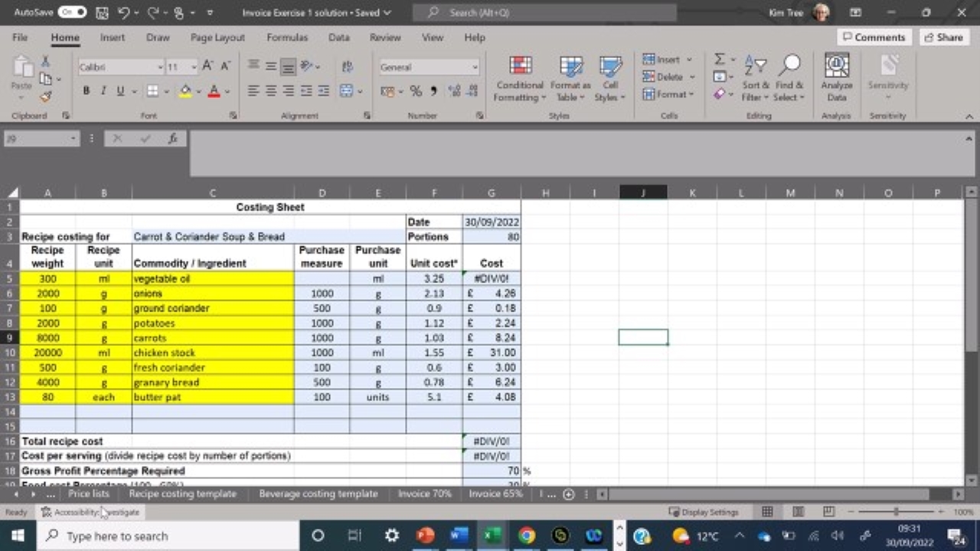The image size is (980, 551).
Task: Click the Comments button
Action: [x=873, y=37]
